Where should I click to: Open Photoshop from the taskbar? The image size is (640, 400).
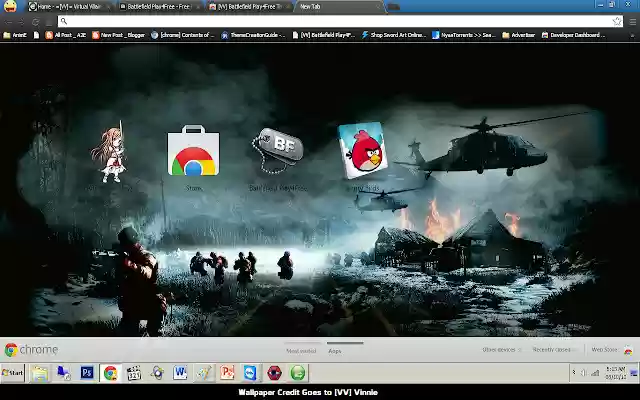pos(87,373)
